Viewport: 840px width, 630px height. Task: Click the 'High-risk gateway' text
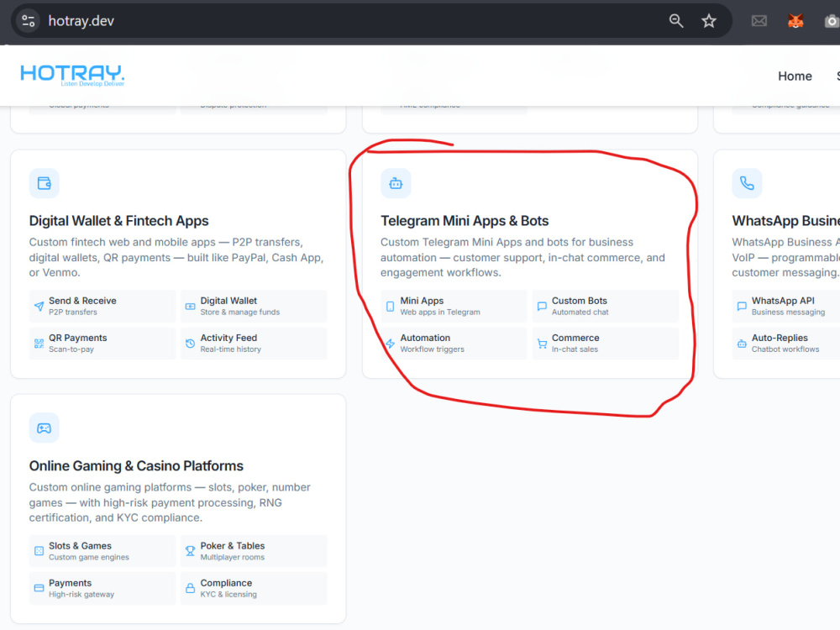[81, 594]
